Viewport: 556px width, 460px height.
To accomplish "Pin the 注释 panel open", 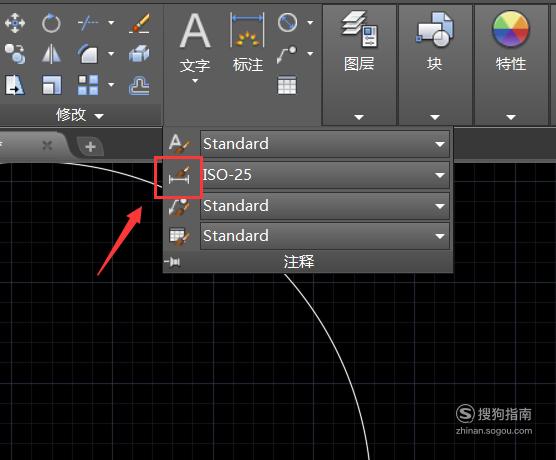I will pos(173,262).
